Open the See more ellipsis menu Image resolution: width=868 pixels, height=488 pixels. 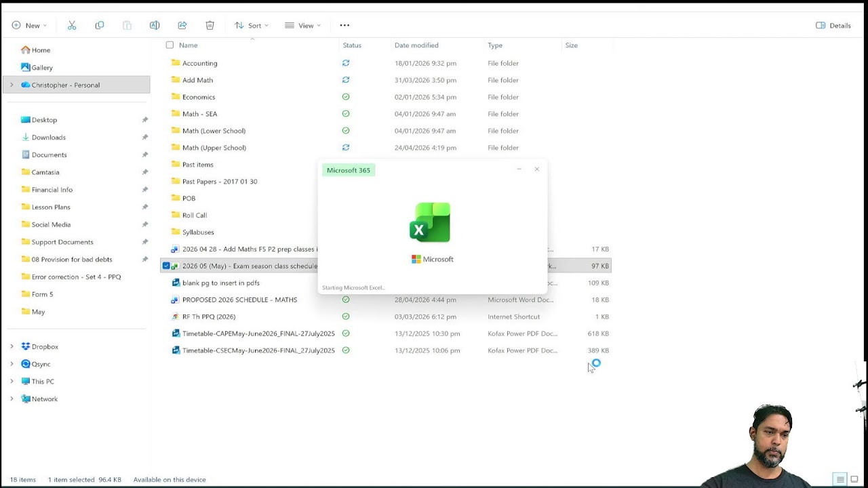(344, 25)
